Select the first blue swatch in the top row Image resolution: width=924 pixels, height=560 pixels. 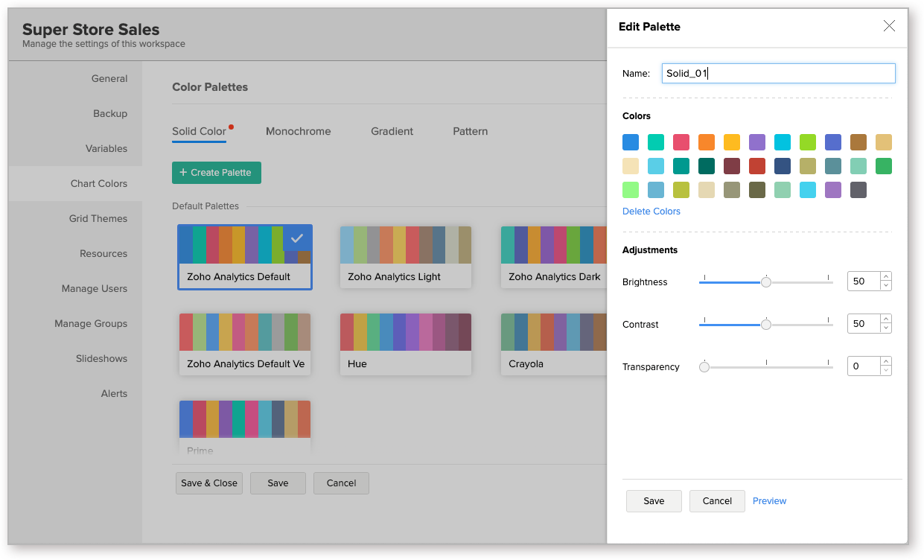click(x=631, y=142)
